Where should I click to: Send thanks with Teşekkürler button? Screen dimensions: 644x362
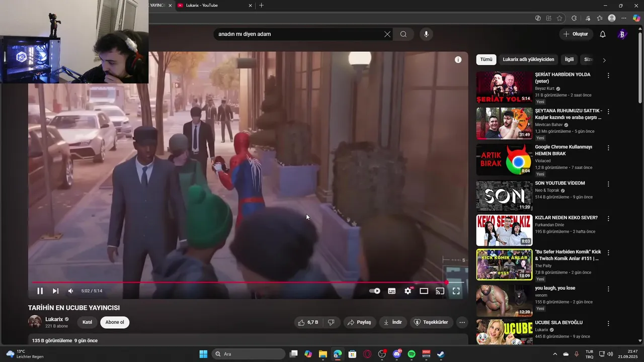click(431, 322)
